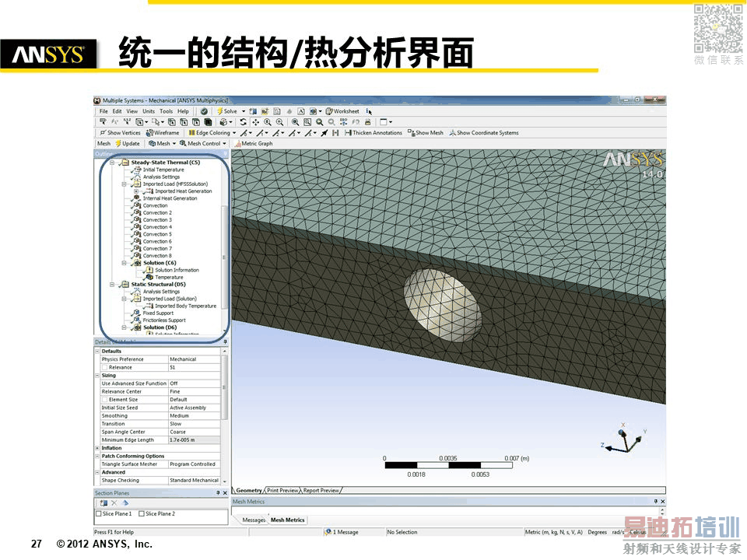Open the Solve dropdown arrow
The image size is (747, 560).
pyautogui.click(x=244, y=111)
